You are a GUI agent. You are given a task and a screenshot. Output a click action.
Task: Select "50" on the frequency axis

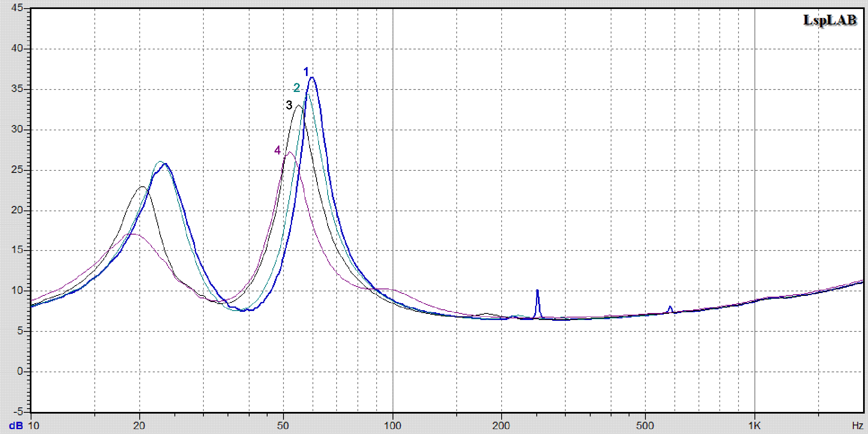click(283, 426)
